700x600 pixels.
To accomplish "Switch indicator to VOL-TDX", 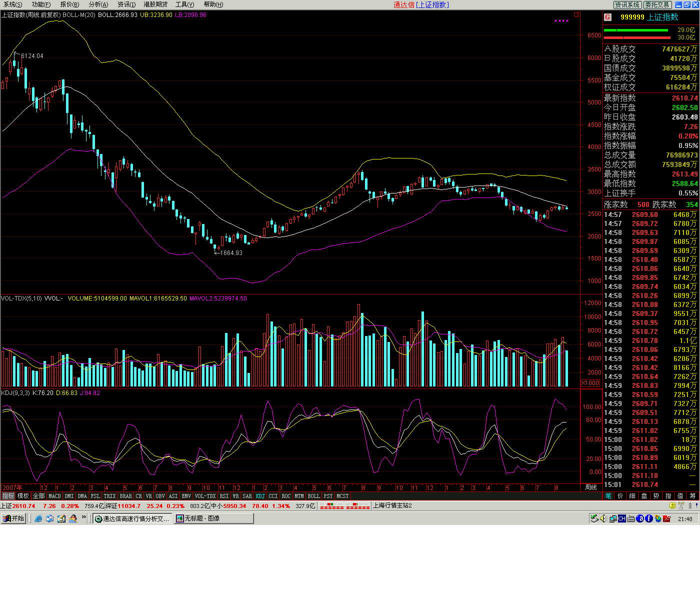I will tap(205, 496).
